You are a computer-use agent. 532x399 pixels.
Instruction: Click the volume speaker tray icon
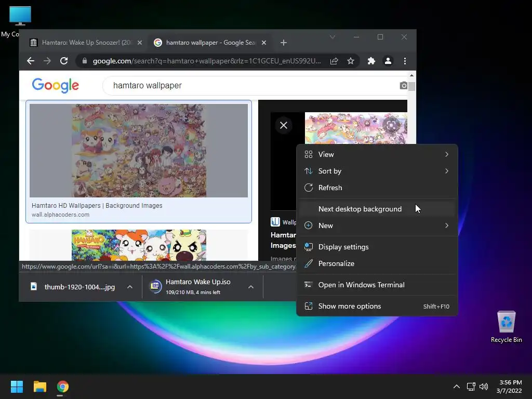point(484,387)
